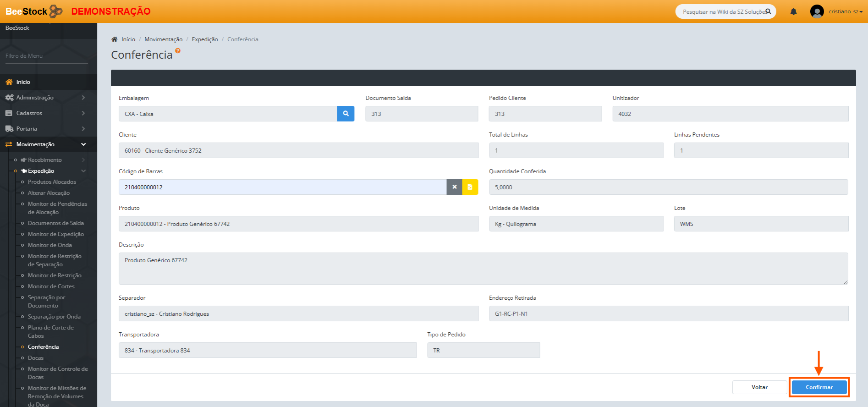The image size is (868, 407).
Task: Click the orange help icon beside Conferência
Action: pos(178,51)
